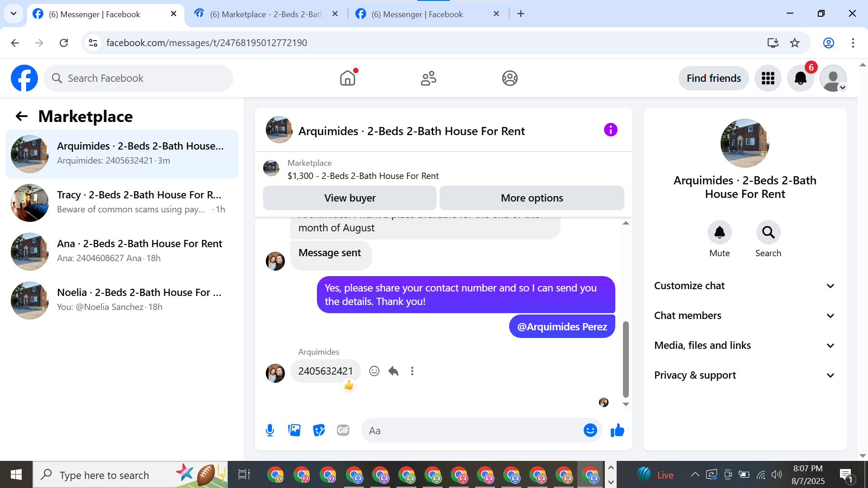Choose a GIF from the GIF icon
Image resolution: width=868 pixels, height=488 pixels.
pos(343,431)
